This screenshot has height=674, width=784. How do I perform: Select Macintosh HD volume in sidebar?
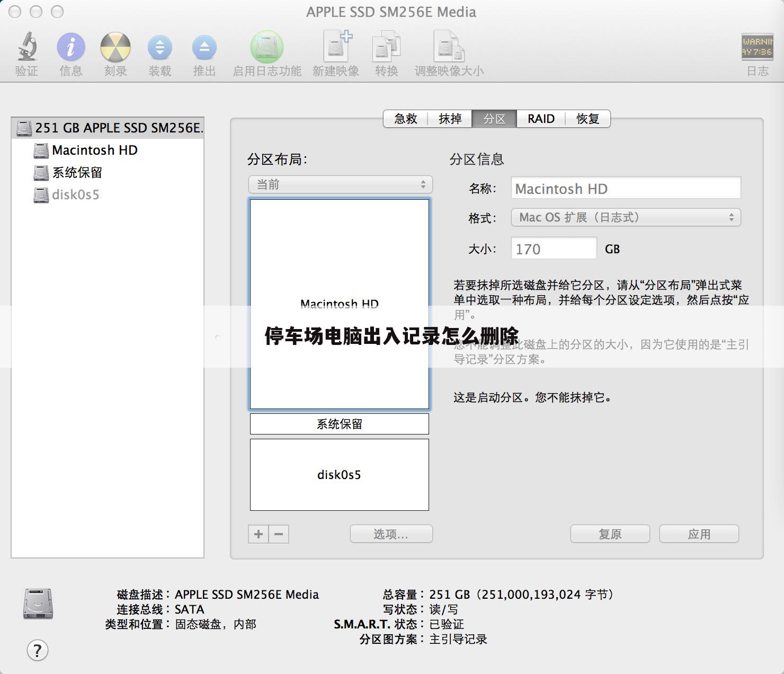tap(108, 150)
